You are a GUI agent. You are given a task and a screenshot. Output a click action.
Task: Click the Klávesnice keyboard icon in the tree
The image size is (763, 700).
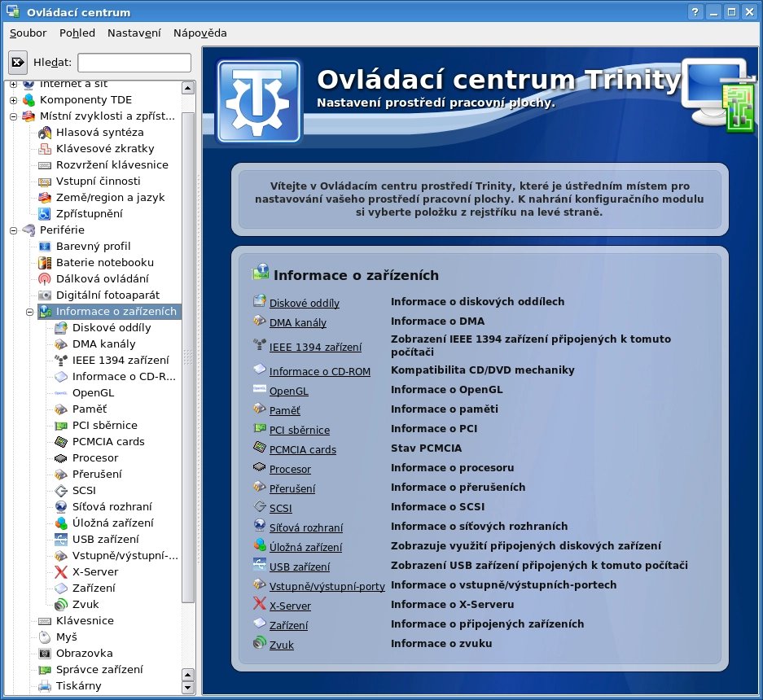pos(45,621)
